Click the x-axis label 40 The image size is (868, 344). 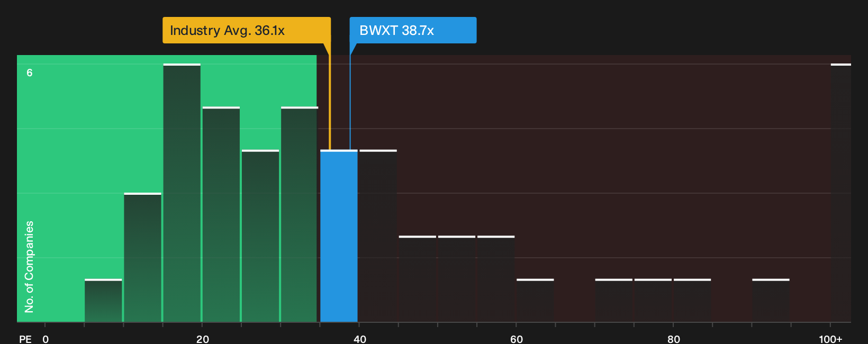tap(360, 339)
